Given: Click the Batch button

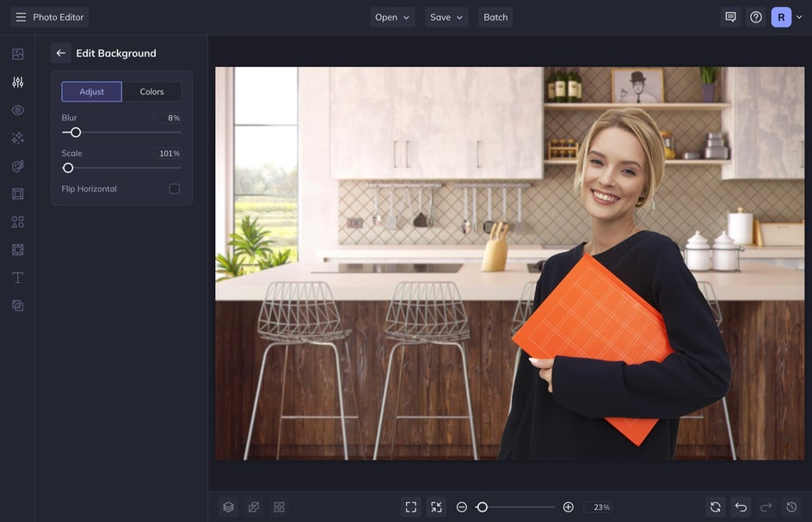Looking at the screenshot, I should (495, 17).
